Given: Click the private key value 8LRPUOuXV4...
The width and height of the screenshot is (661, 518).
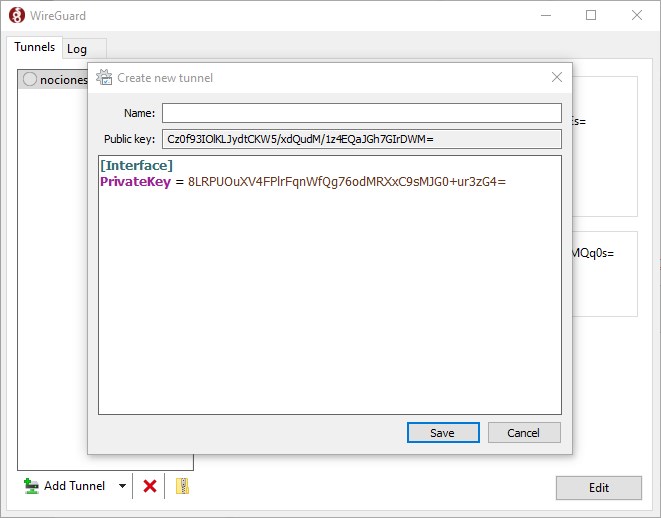Looking at the screenshot, I should 347,182.
